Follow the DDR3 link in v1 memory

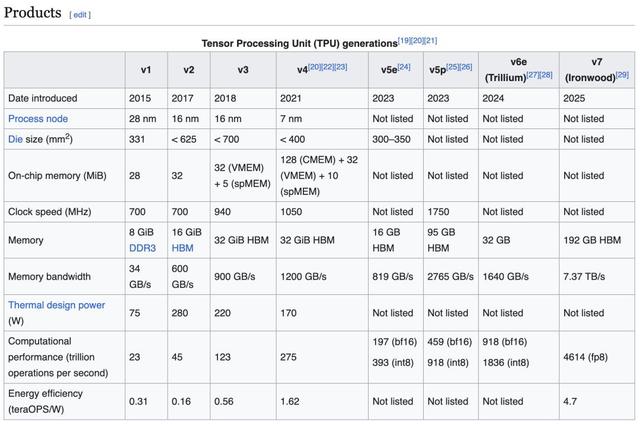point(144,247)
